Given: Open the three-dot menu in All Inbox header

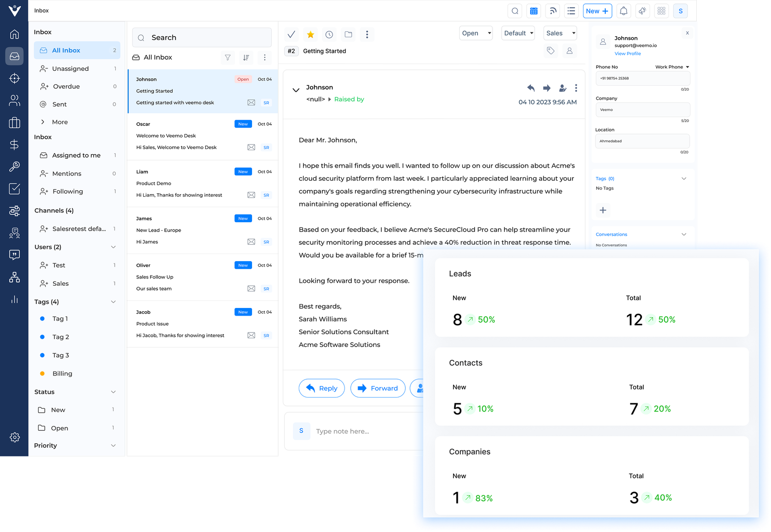Looking at the screenshot, I should pyautogui.click(x=265, y=57).
